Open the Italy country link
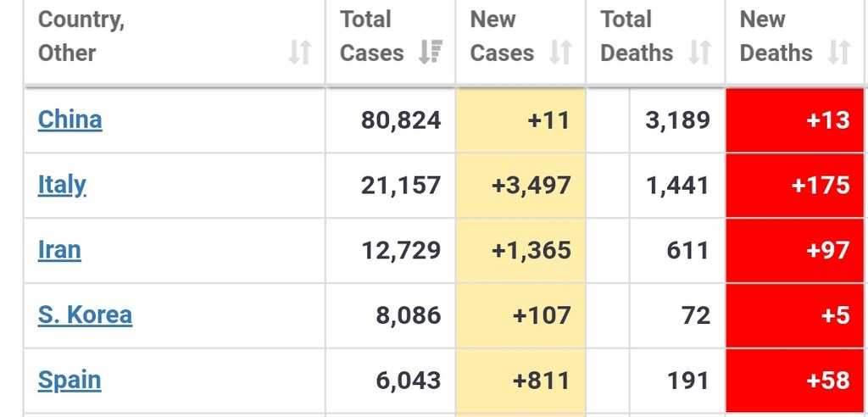Viewport: 868px width, 417px height. 62,184
